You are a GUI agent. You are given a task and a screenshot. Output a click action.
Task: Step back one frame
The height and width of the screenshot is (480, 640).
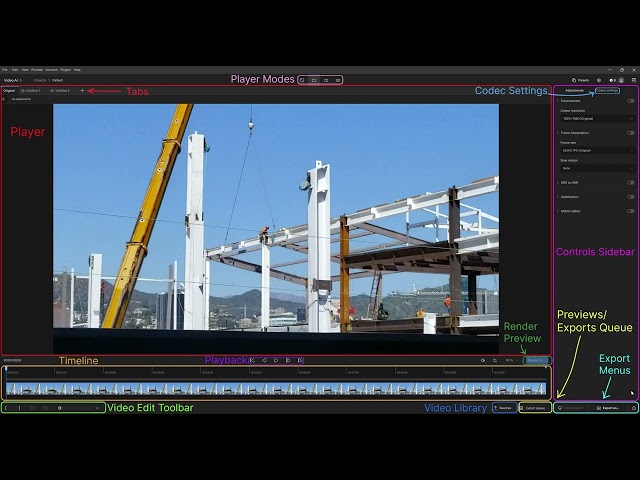tap(264, 360)
